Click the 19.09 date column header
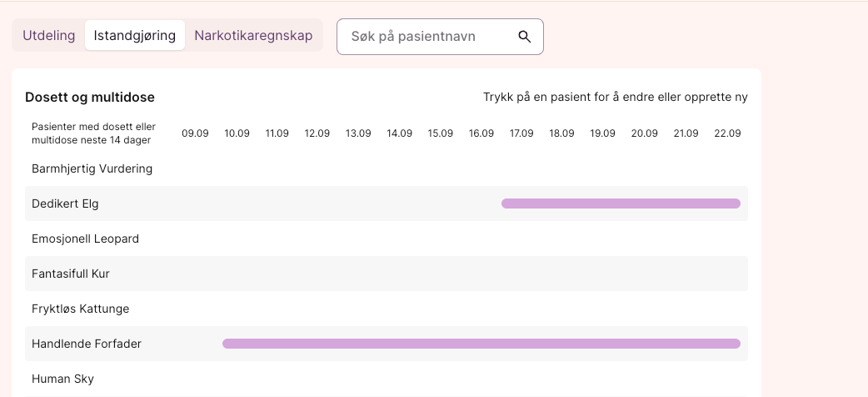Viewport: 868px width, 397px height. tap(602, 133)
